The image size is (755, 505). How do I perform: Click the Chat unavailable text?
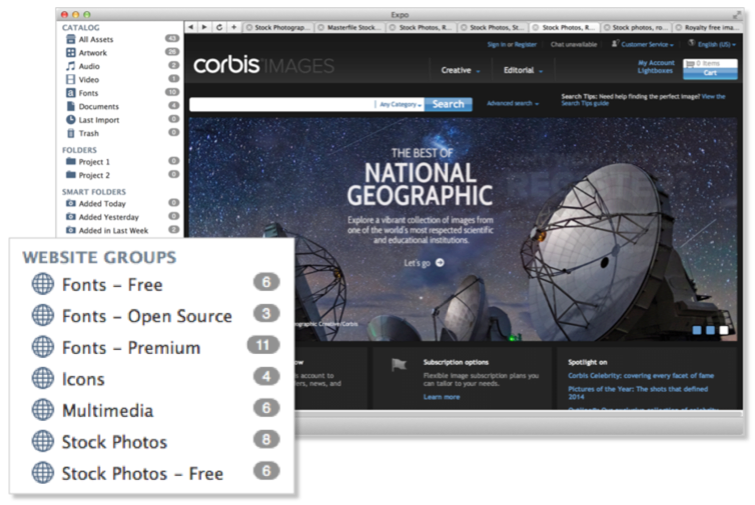point(574,44)
